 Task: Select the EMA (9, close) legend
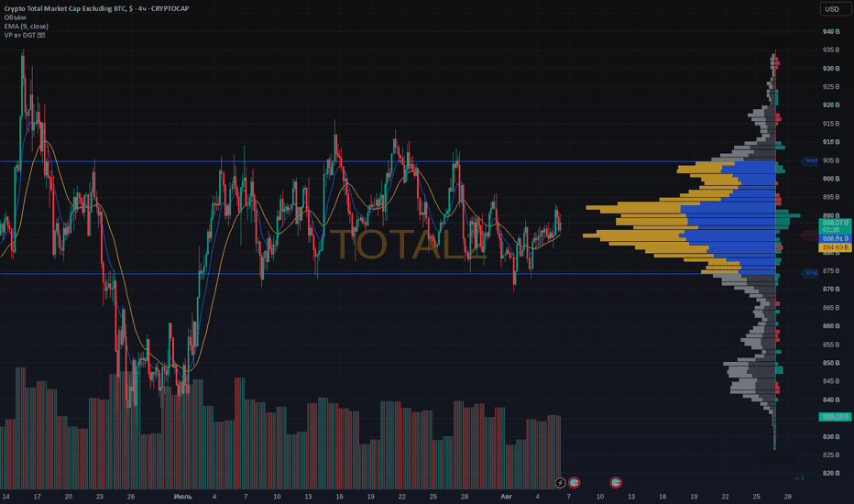[27, 27]
